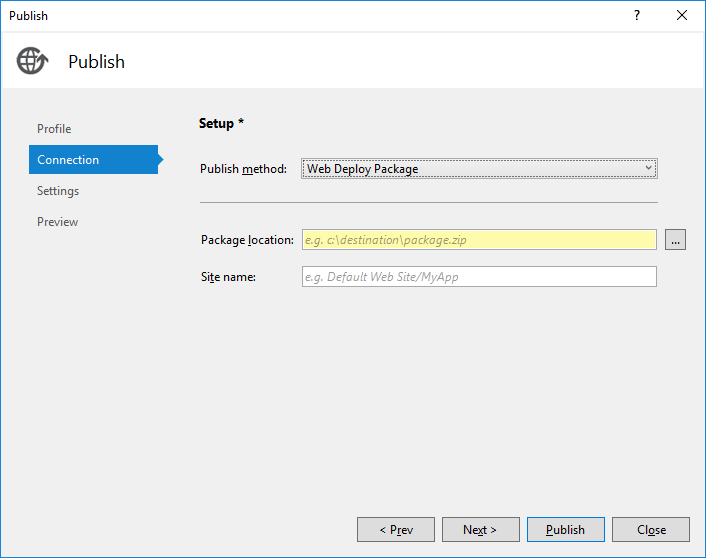Go to the Preview step

(x=57, y=222)
